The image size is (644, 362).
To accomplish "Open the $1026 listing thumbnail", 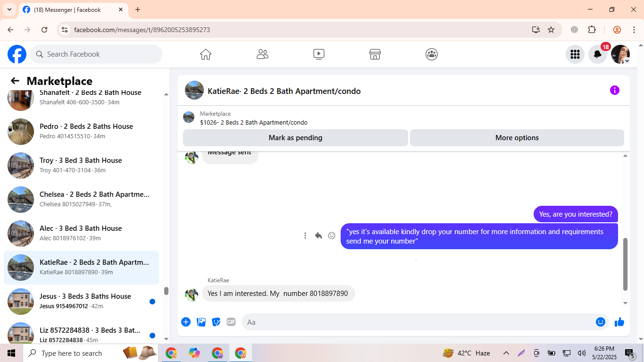I will (189, 117).
